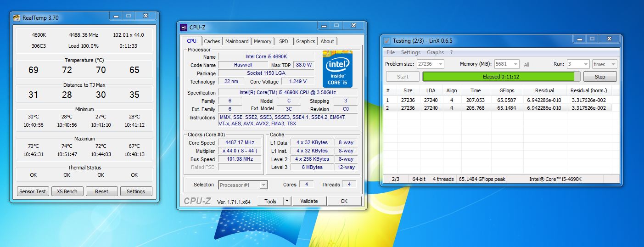
Task: Open the times unit dropdown in LinX
Action: pos(604,64)
